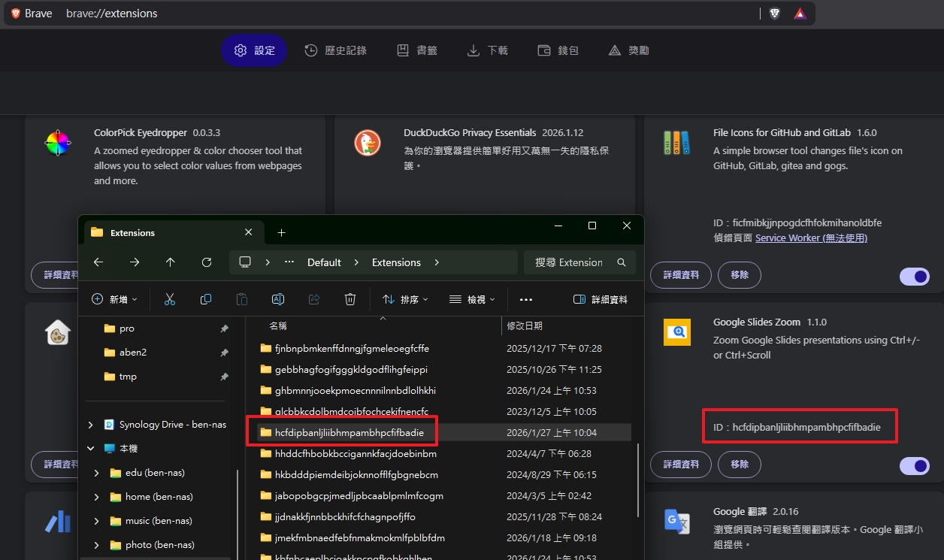Expand the Synology Drive - ben-nas tree node

91,425
